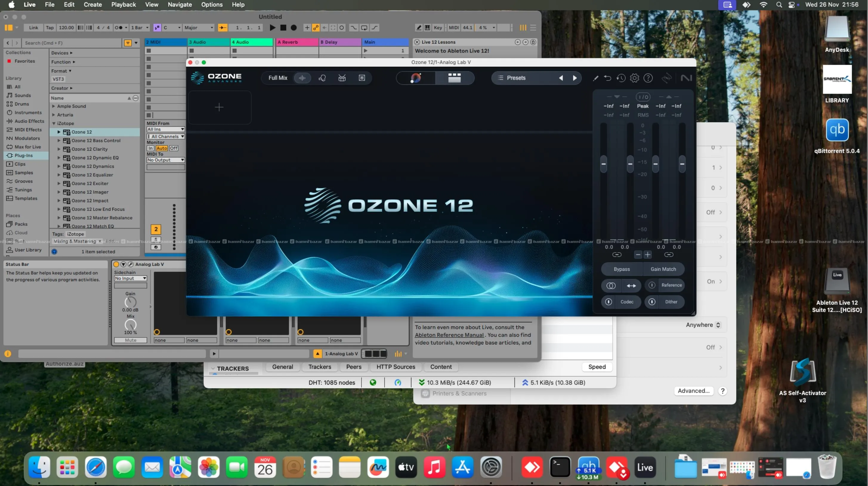Image resolution: width=868 pixels, height=486 pixels.
Task: Open Anywhere popup in Settings window
Action: (703, 325)
